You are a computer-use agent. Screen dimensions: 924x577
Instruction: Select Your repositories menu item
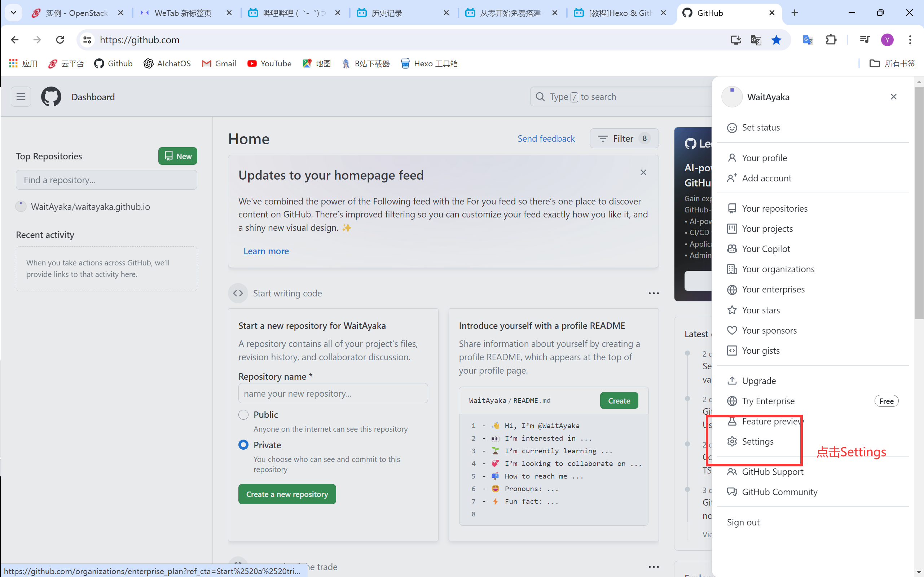pyautogui.click(x=774, y=208)
